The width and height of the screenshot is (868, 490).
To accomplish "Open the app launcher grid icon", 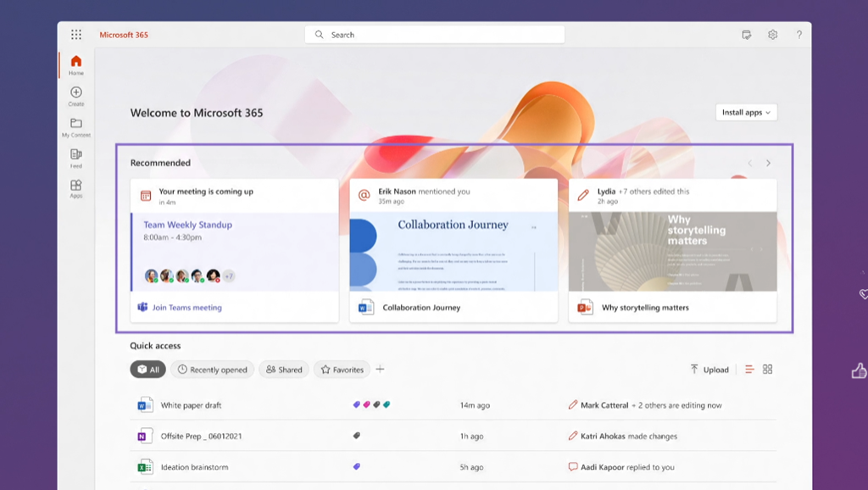I will 76,35.
